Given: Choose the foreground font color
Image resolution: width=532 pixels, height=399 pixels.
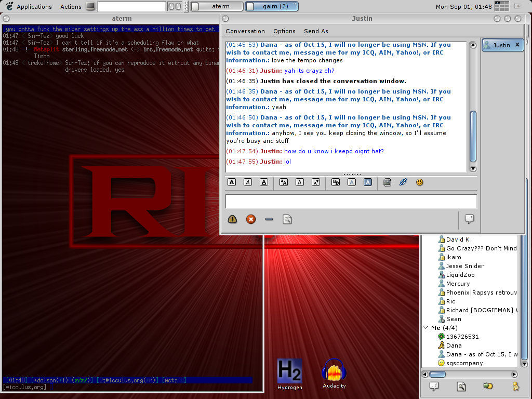Looking at the screenshot, I should 352,182.
